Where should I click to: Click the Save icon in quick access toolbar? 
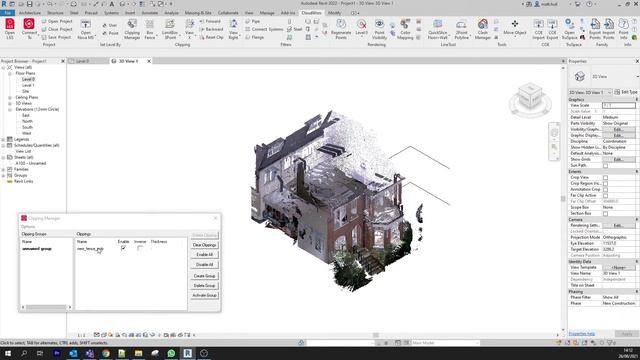[29, 4]
